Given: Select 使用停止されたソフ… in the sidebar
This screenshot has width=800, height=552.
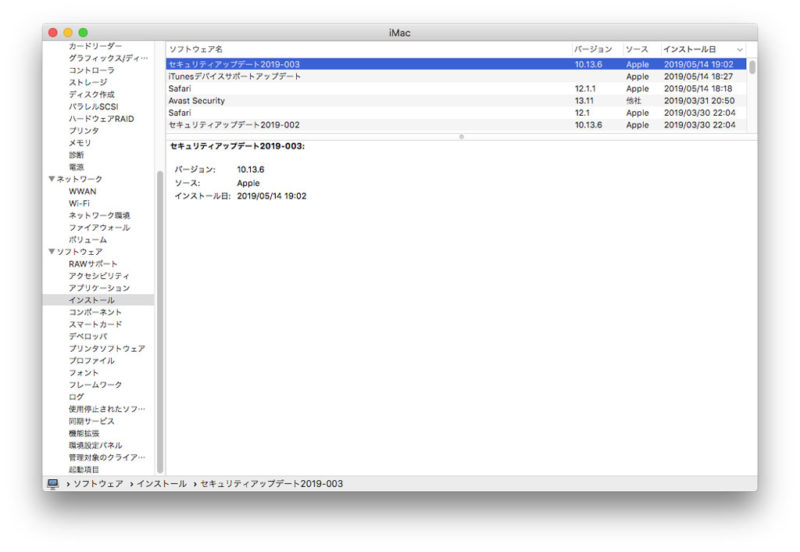Looking at the screenshot, I should [x=107, y=409].
